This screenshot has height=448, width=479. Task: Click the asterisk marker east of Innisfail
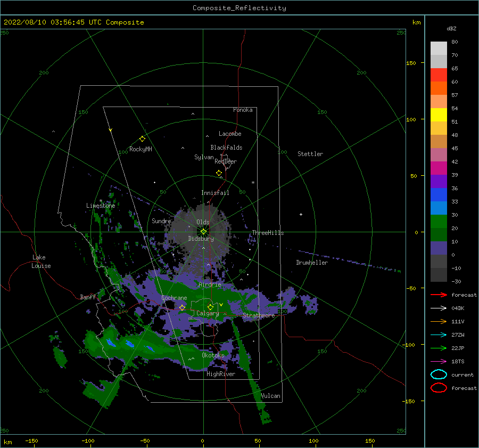point(253,183)
